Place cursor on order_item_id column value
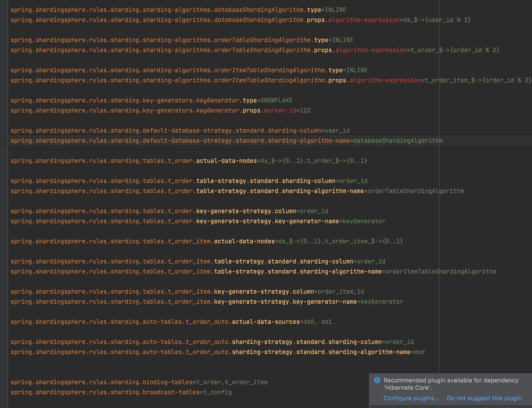The image size is (532, 408). (340, 291)
